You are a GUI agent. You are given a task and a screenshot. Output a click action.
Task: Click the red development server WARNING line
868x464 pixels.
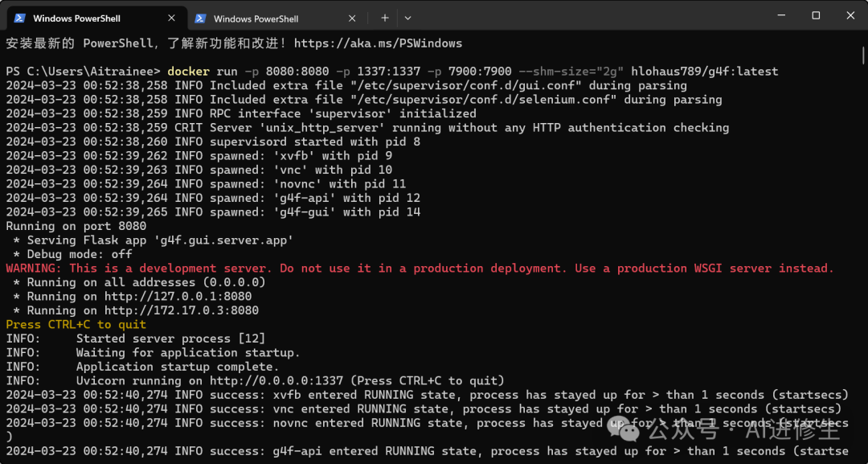click(420, 268)
